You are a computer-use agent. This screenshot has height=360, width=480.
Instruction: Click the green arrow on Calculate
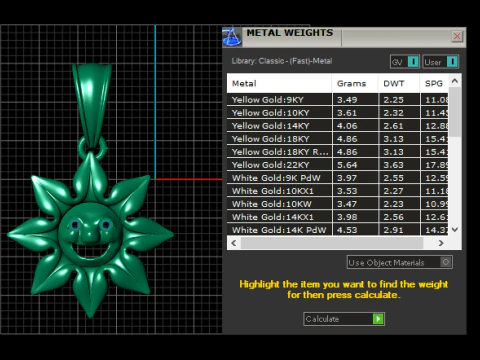click(378, 319)
